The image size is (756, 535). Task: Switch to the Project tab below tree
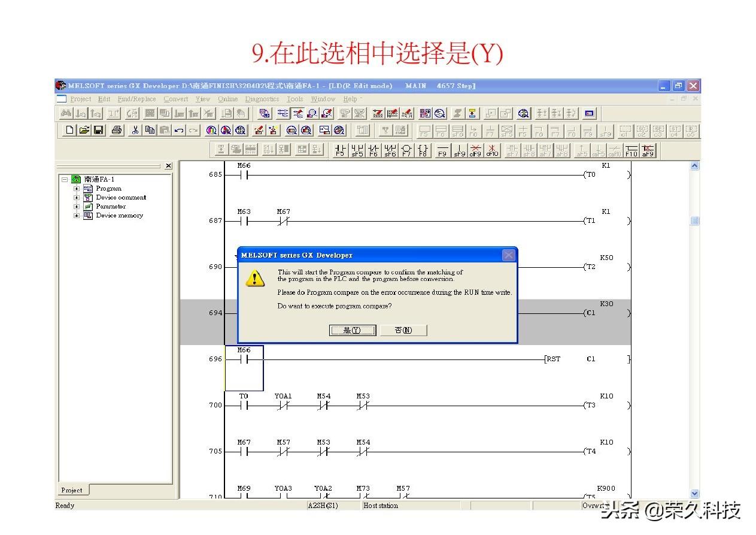click(x=72, y=490)
